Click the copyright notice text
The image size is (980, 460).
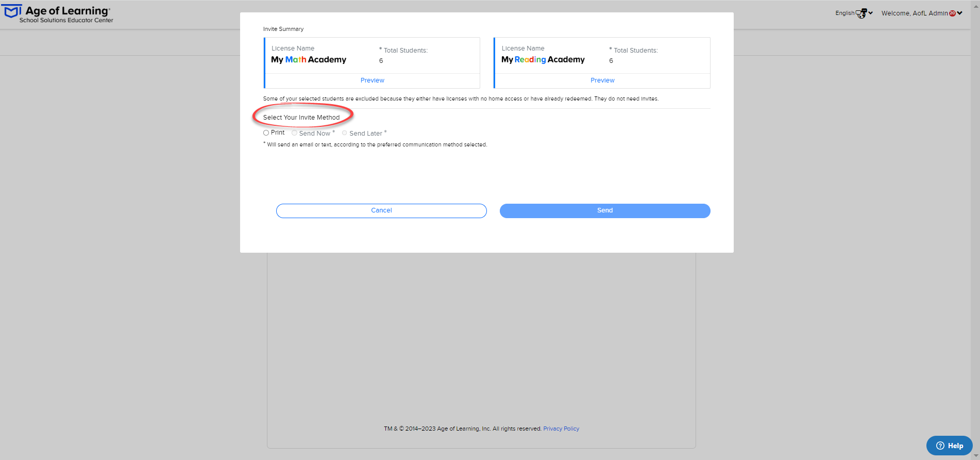pyautogui.click(x=463, y=429)
